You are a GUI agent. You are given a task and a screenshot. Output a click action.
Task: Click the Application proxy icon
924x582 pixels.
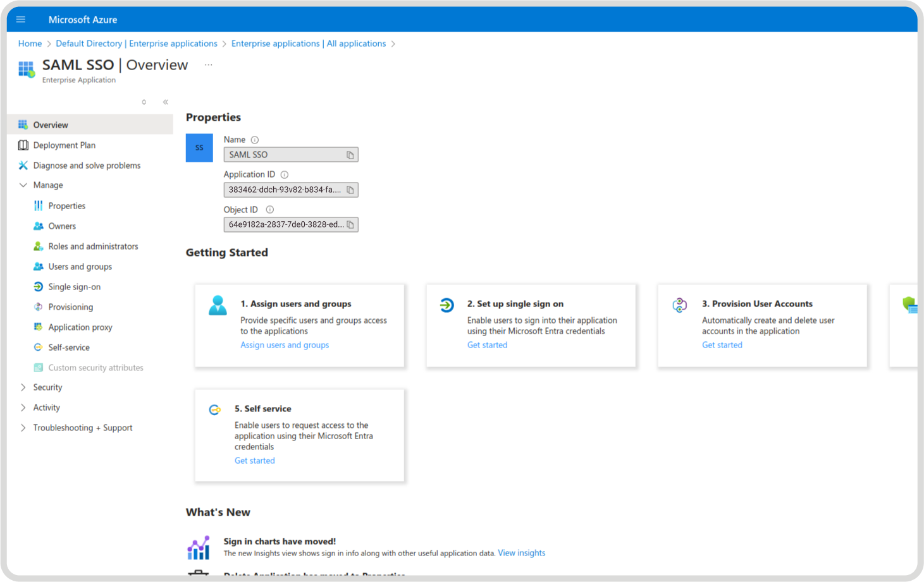pyautogui.click(x=39, y=327)
